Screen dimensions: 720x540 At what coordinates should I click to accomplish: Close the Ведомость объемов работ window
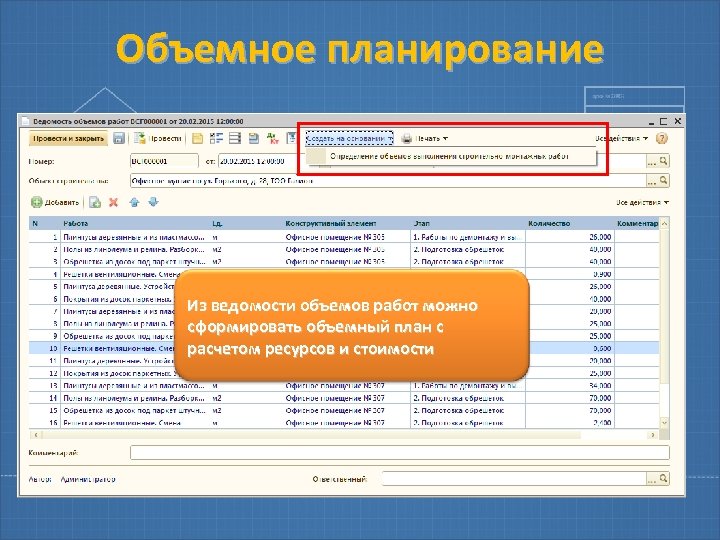point(677,121)
